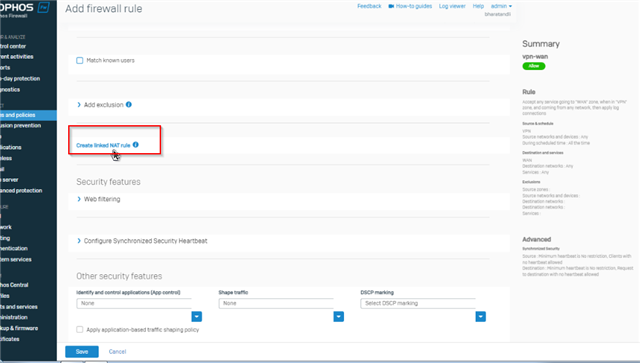
Task: Open the Help link
Action: coord(478,6)
